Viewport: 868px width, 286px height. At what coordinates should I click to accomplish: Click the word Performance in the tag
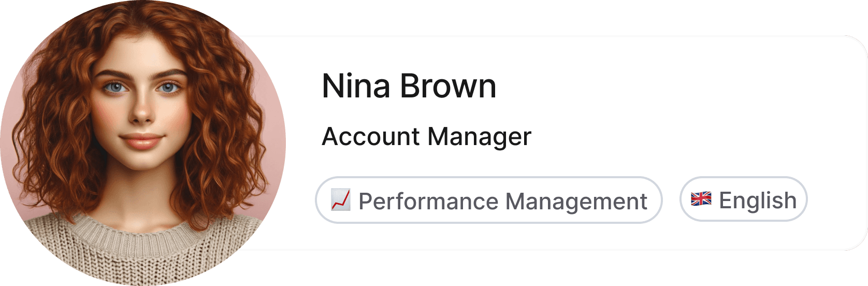(428, 201)
